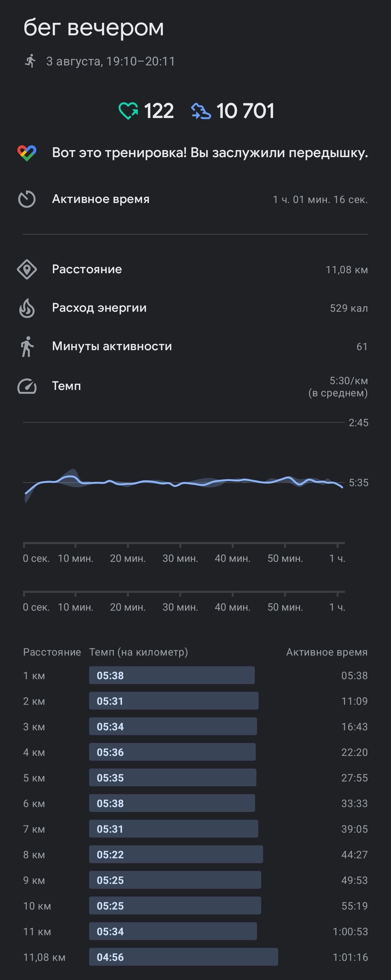391x980 pixels.
Task: Open the Расстояние 11,08 км row
Action: point(195,270)
